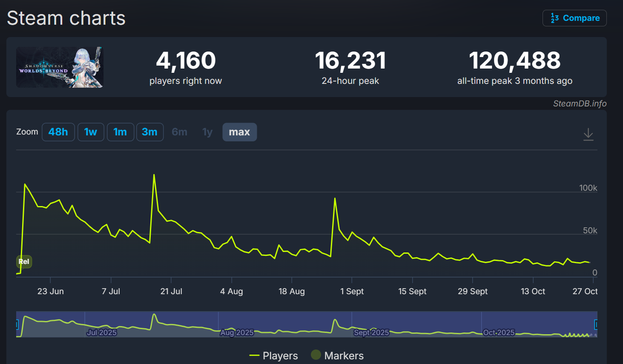Click the 29 Sept axis label
The image size is (623, 364).
click(473, 291)
